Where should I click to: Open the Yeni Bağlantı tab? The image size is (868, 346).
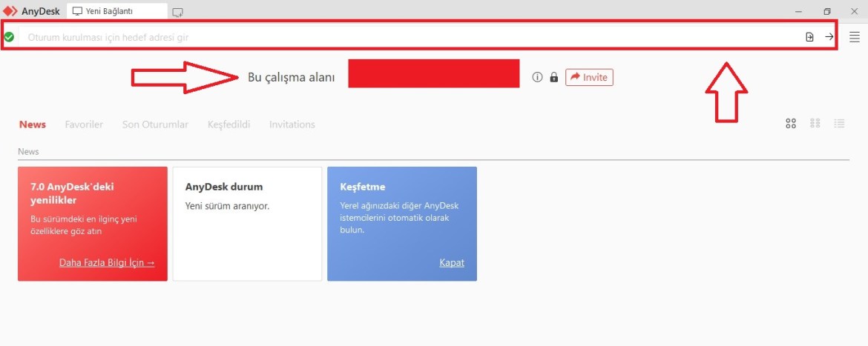(x=117, y=10)
